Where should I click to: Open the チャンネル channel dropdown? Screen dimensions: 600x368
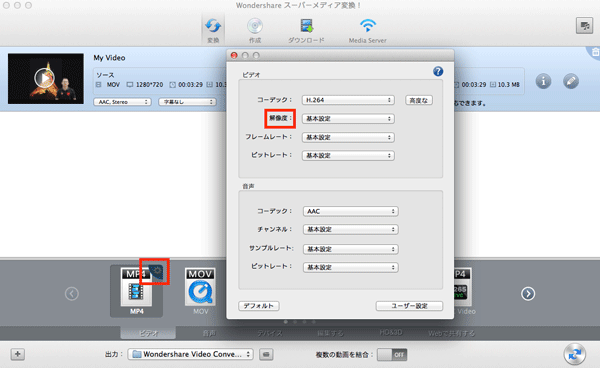pos(351,230)
